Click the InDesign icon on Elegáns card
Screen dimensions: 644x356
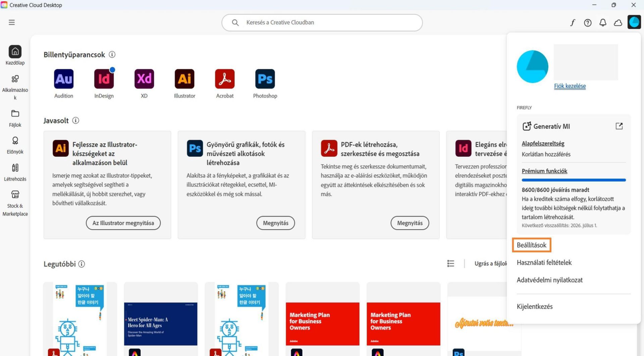[463, 148]
